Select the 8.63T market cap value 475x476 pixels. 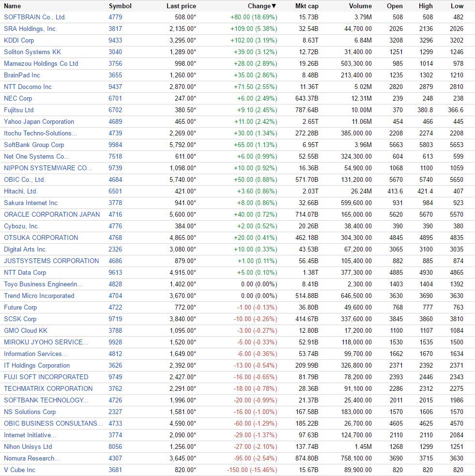click(x=310, y=40)
